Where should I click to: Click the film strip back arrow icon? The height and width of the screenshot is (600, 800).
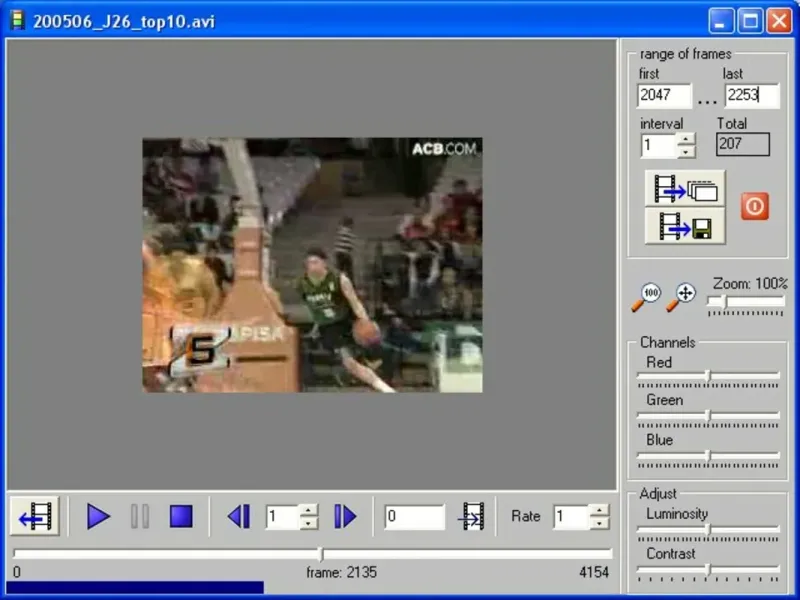coord(35,516)
